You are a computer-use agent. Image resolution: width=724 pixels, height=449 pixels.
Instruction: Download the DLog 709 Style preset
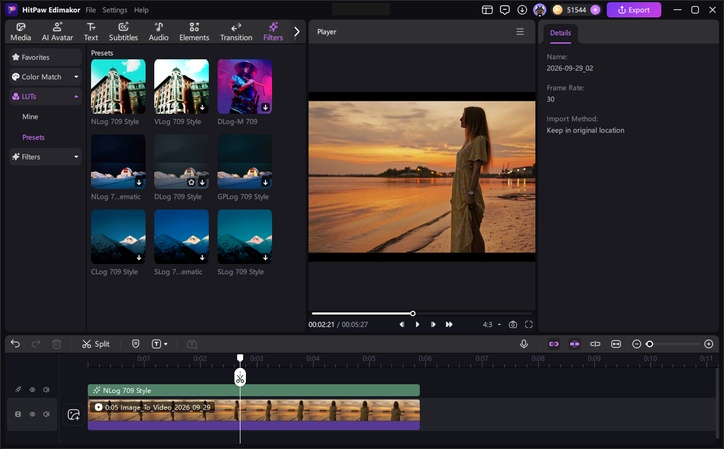click(202, 182)
